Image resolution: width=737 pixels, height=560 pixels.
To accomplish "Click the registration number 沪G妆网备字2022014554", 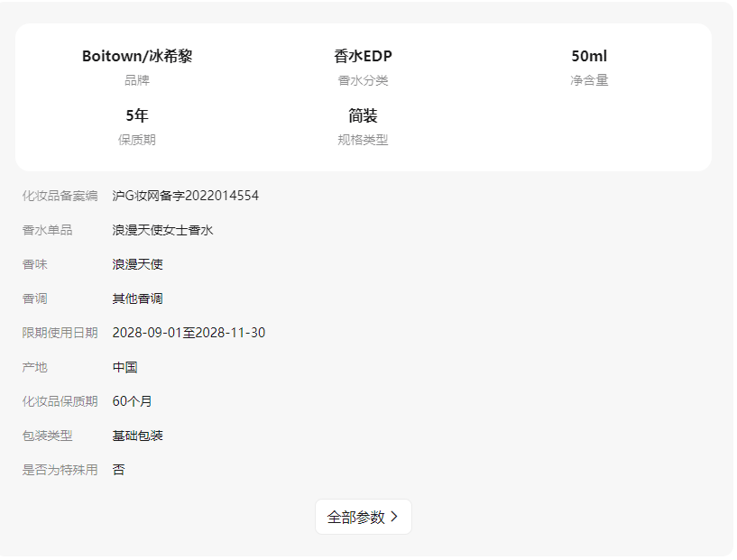I will point(186,196).
